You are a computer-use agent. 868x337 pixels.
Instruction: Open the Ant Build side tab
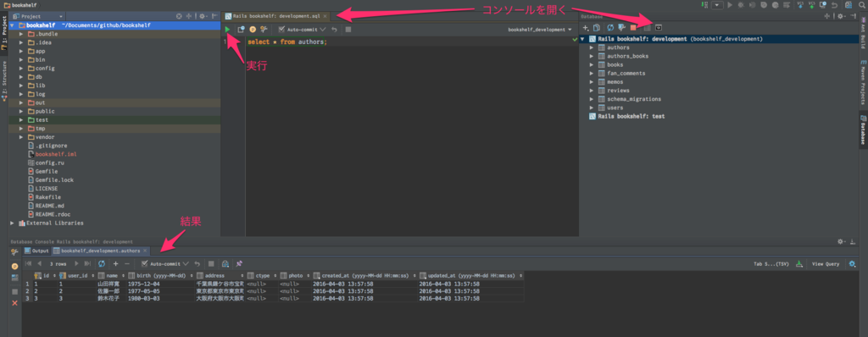[x=864, y=33]
